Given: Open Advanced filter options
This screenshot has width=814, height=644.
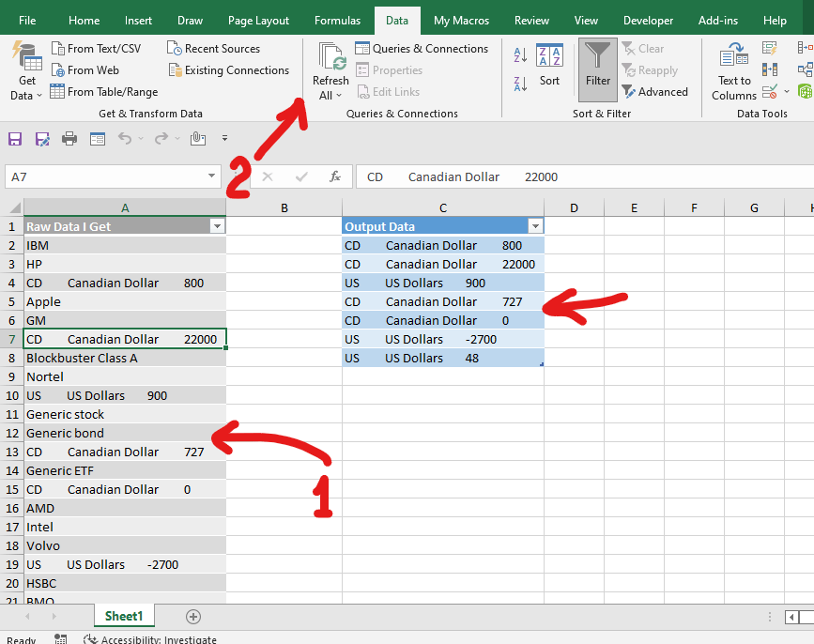Looking at the screenshot, I should click(x=654, y=92).
